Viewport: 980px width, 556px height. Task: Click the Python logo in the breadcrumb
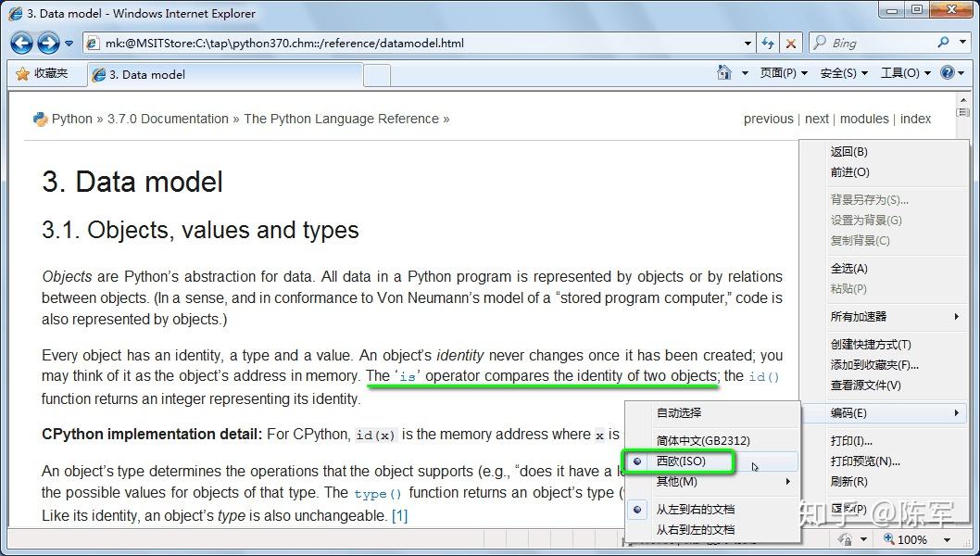[40, 119]
